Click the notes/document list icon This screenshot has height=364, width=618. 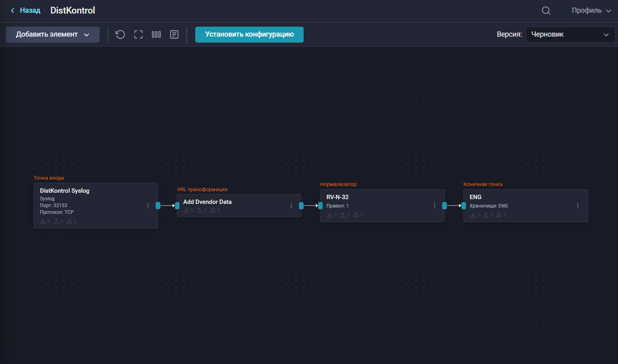[174, 35]
